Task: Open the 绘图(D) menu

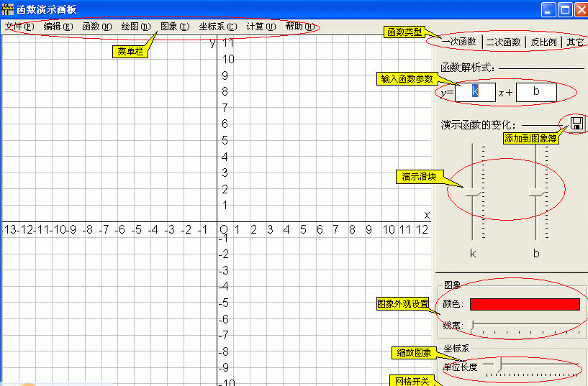Action: (x=136, y=27)
